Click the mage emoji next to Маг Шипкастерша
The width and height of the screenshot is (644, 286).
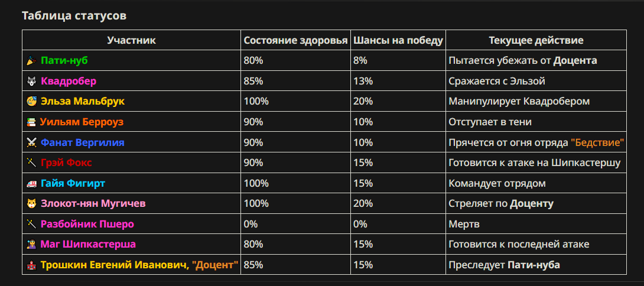31,245
